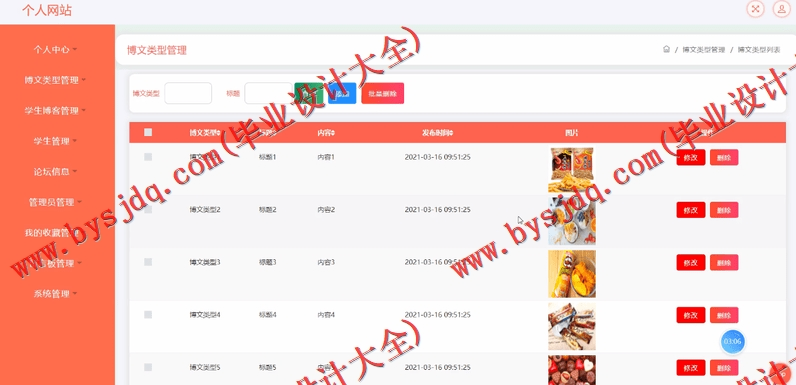Click the 图片 column header

(x=572, y=133)
